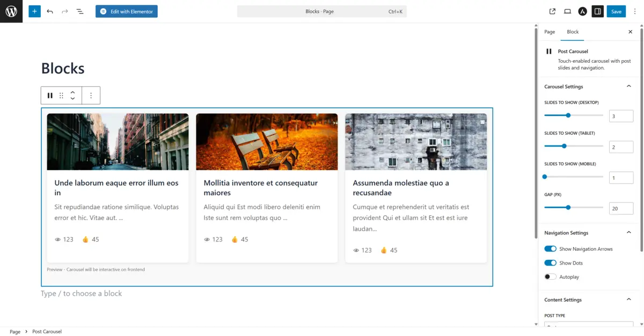Screen dimensions: 644x336
Task: Click the undo arrow icon
Action: click(x=50, y=11)
